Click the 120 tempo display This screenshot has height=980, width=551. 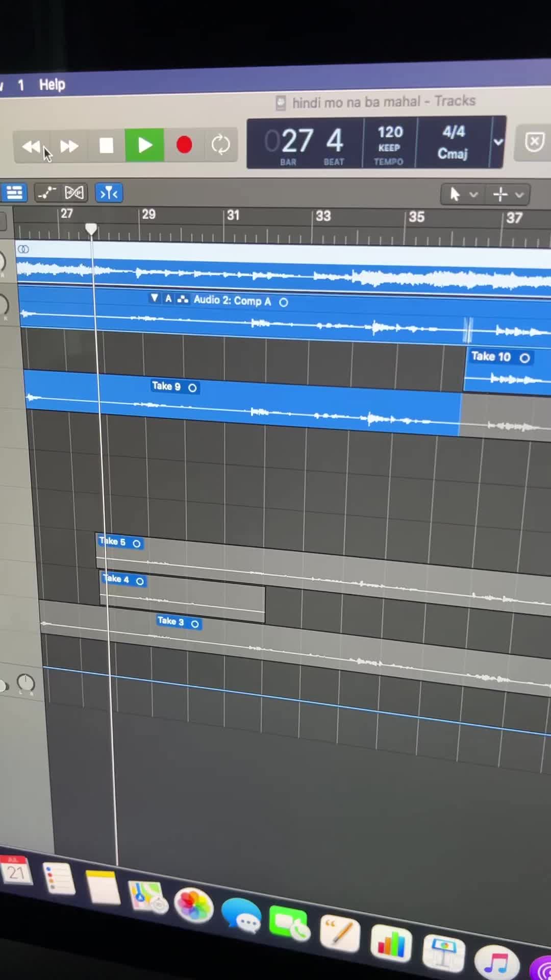(390, 144)
